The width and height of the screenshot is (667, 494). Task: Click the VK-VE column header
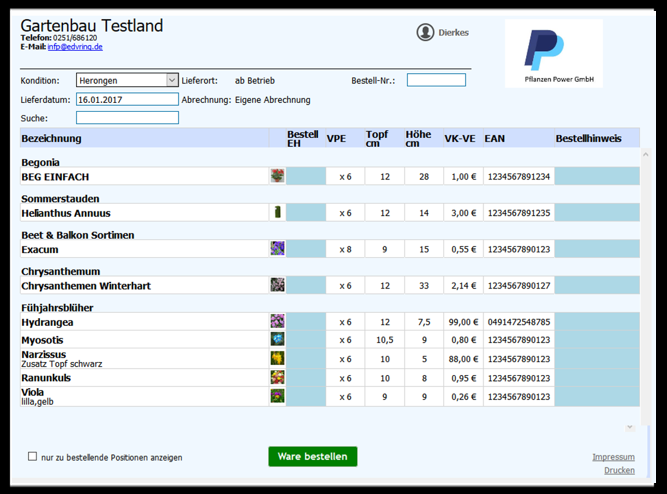459,138
